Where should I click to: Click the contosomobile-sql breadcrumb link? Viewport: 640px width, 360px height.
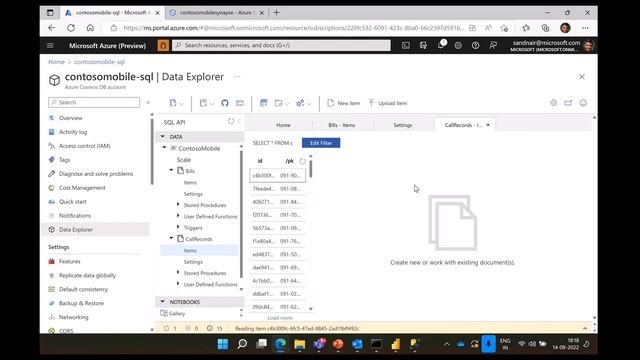click(x=99, y=62)
